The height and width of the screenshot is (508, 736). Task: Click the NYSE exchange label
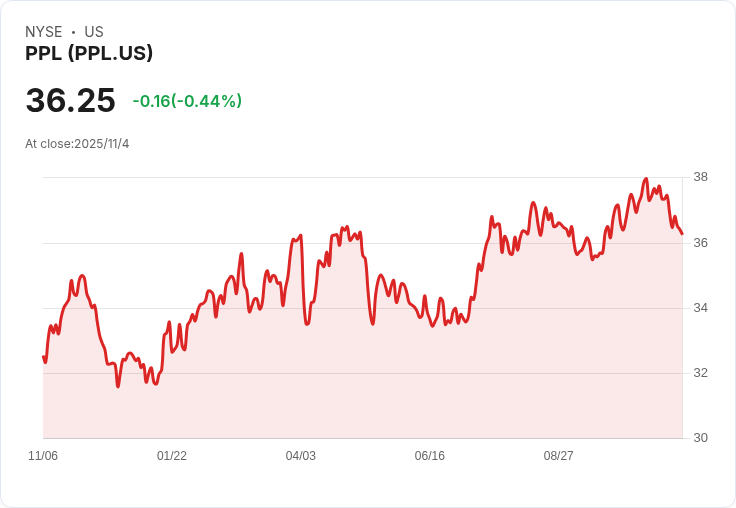click(43, 32)
